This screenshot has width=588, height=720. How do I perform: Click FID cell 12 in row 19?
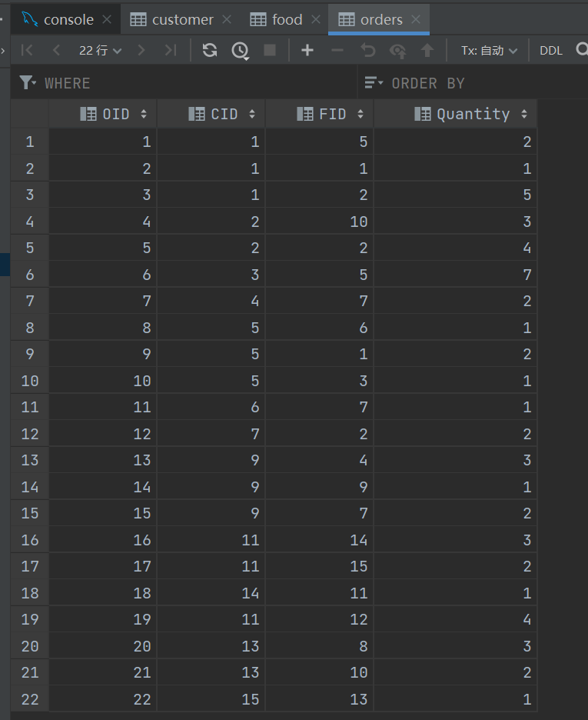click(319, 619)
